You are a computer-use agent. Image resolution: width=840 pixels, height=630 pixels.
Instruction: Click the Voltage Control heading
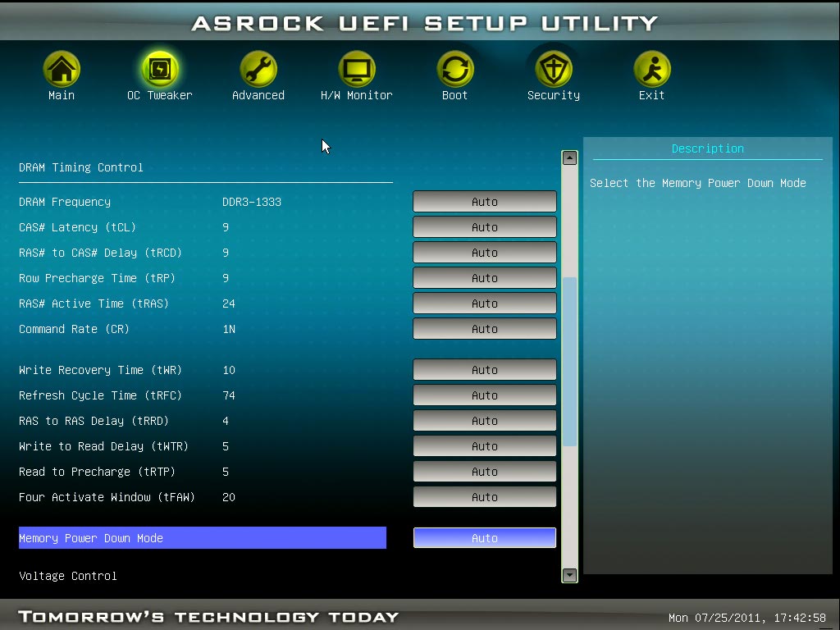tap(68, 576)
